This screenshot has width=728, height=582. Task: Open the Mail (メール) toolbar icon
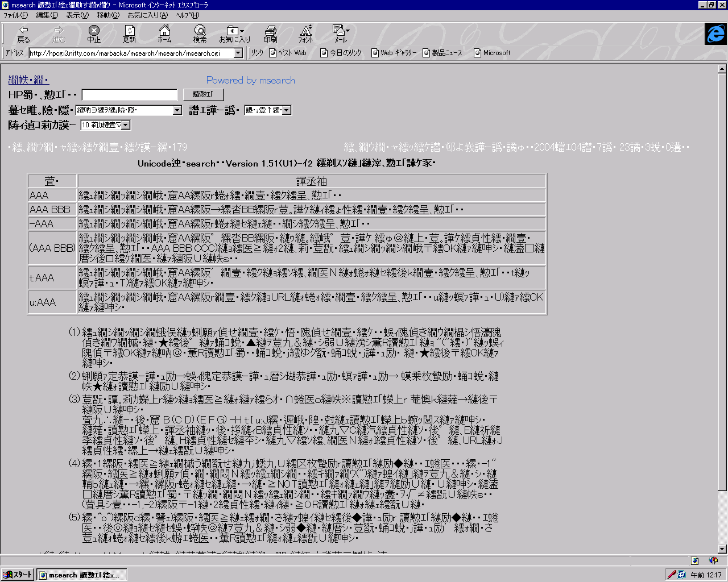341,34
